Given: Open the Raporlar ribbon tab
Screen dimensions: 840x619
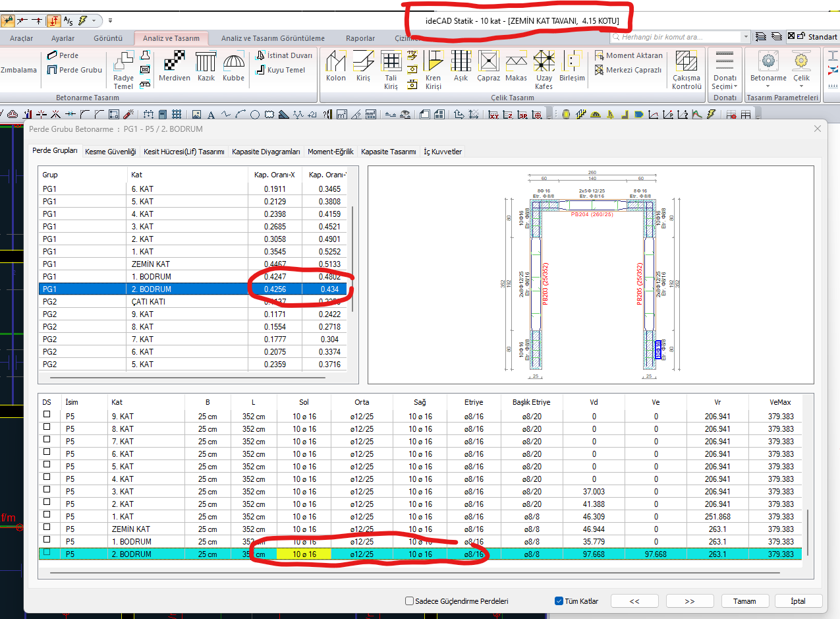Looking at the screenshot, I should click(x=360, y=38).
